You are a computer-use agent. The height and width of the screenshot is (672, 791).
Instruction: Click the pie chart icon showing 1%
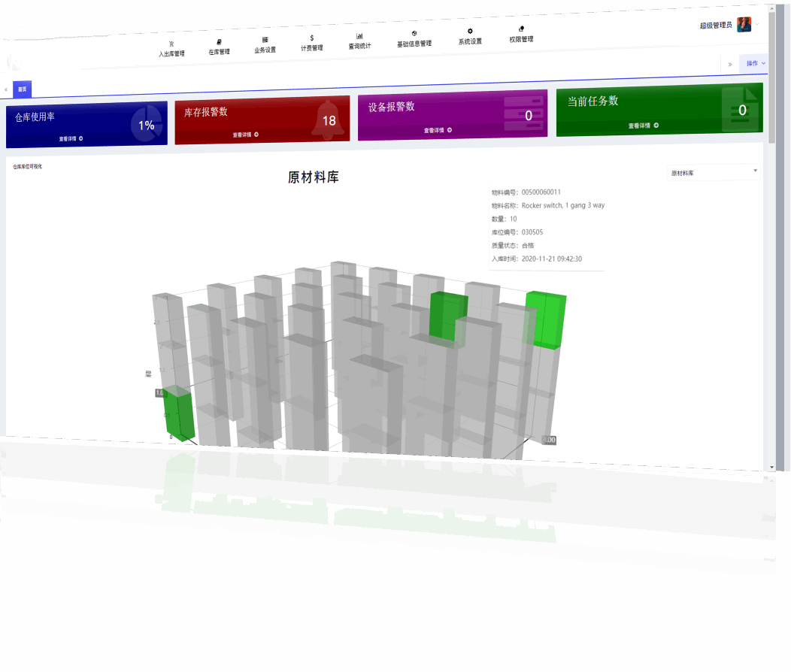coord(147,125)
